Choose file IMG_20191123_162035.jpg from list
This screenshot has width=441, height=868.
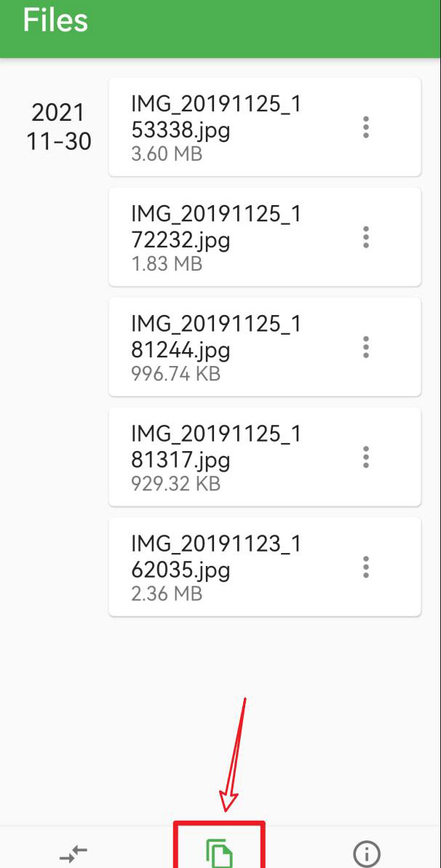point(216,557)
